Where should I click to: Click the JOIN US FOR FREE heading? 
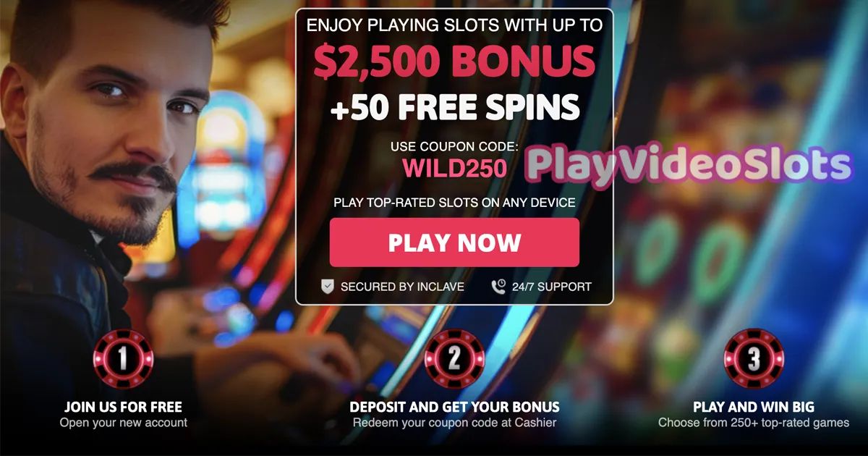[x=124, y=407]
